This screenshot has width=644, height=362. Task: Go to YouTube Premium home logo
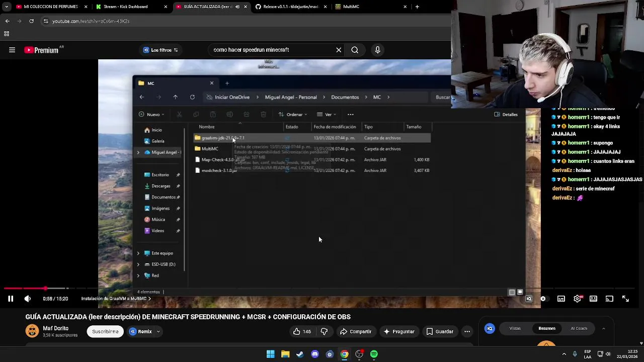click(x=41, y=50)
